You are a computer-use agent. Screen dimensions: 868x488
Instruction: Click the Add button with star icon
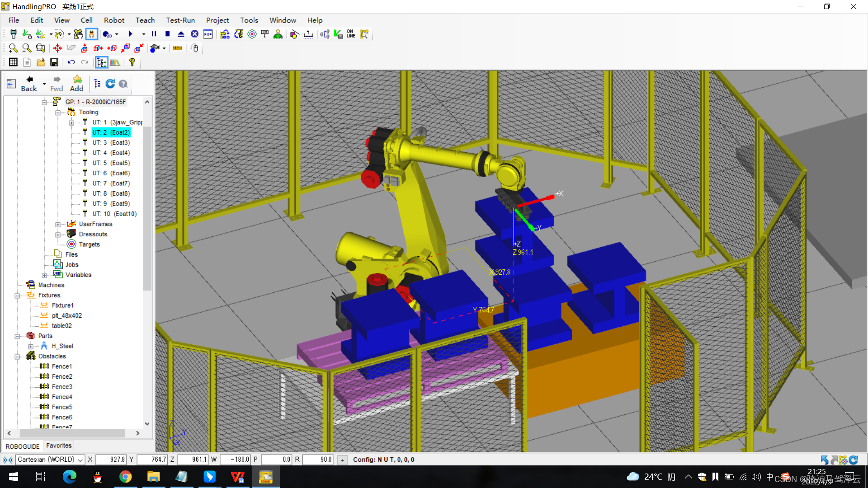click(76, 84)
